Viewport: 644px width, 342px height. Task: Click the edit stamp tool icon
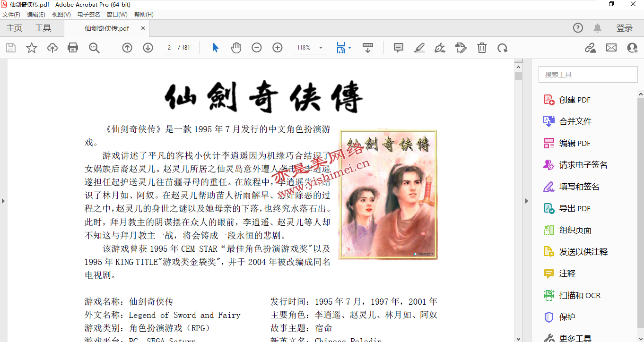461,48
